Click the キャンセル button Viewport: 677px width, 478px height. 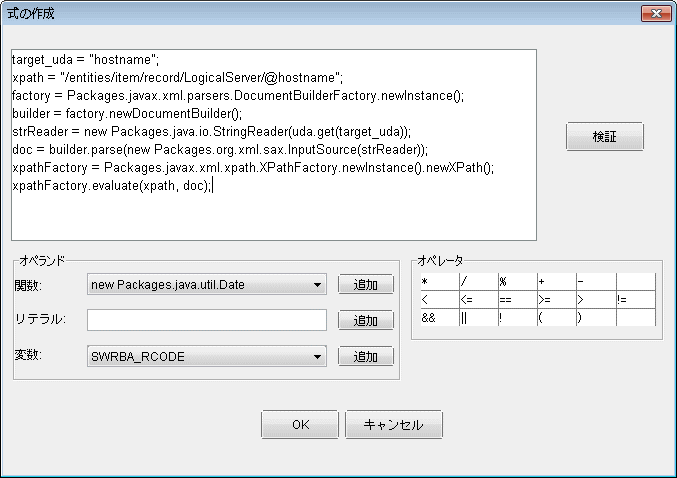(394, 424)
